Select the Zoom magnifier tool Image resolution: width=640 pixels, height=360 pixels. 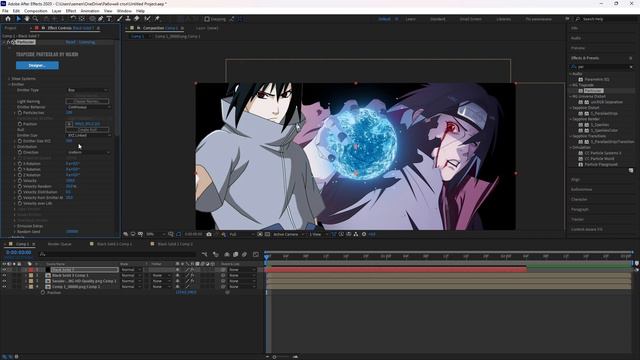[x=36, y=19]
